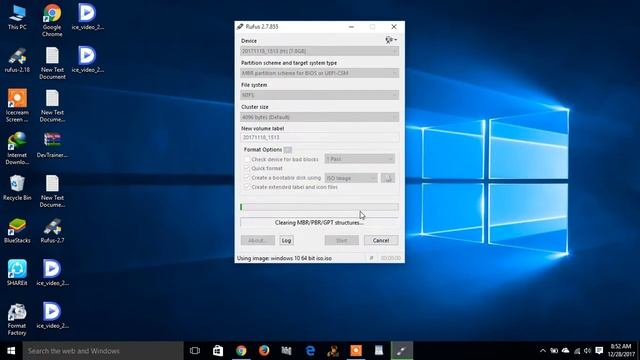Open This PC desktop icon
This screenshot has height=360, width=640.
click(x=17, y=17)
